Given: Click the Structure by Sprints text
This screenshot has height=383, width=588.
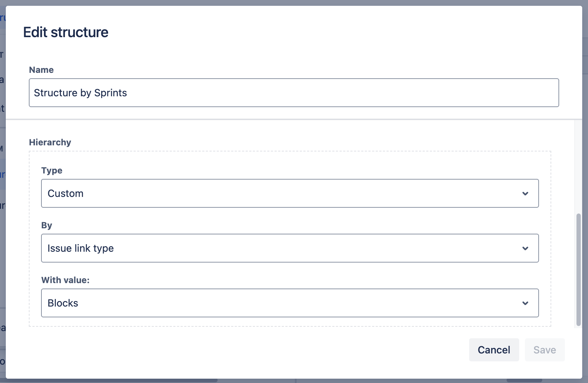Looking at the screenshot, I should pos(80,93).
